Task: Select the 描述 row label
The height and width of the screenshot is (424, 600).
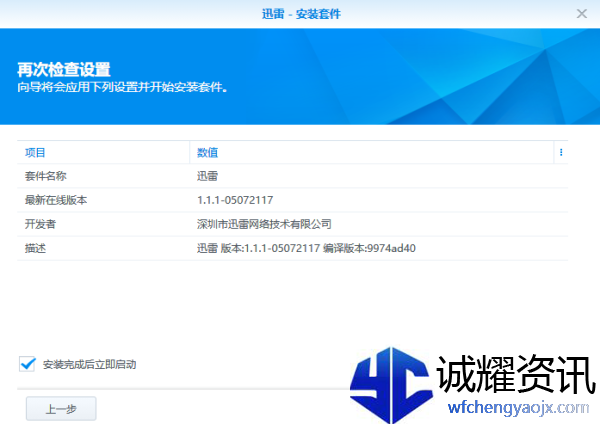Action: 35,248
